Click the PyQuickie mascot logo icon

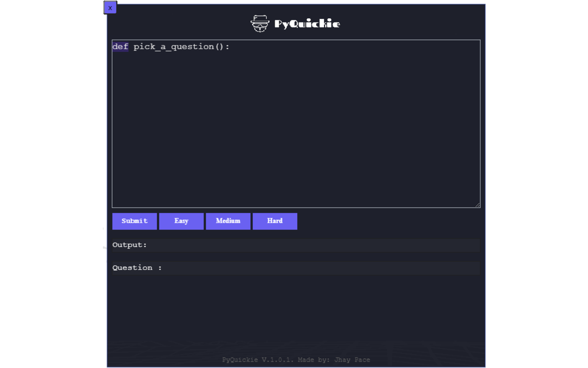click(260, 23)
